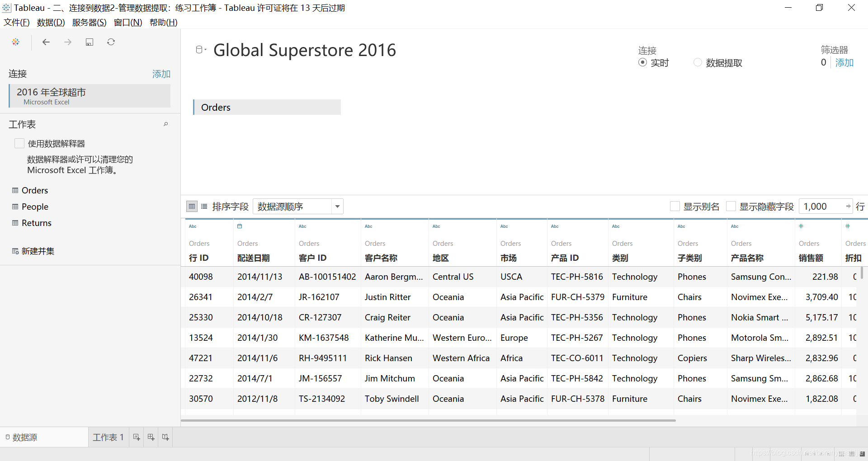Click the 销售额 column header
The image size is (868, 461).
(x=811, y=258)
